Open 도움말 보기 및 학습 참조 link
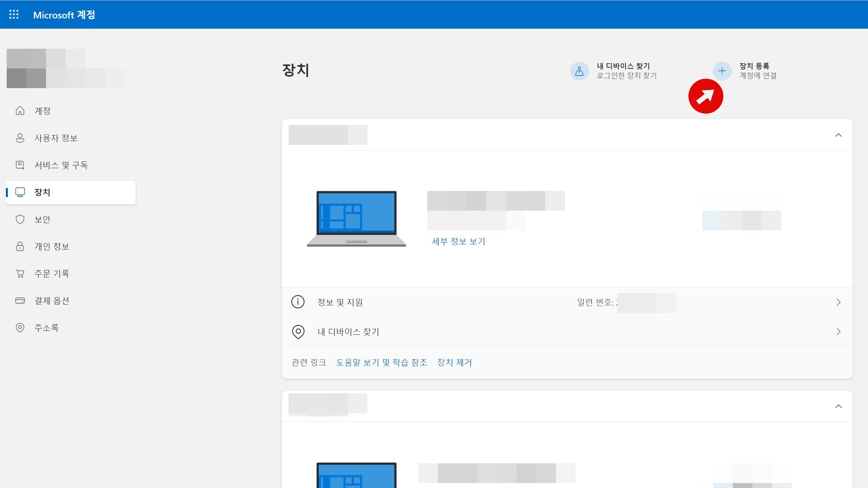The image size is (868, 488). (381, 362)
